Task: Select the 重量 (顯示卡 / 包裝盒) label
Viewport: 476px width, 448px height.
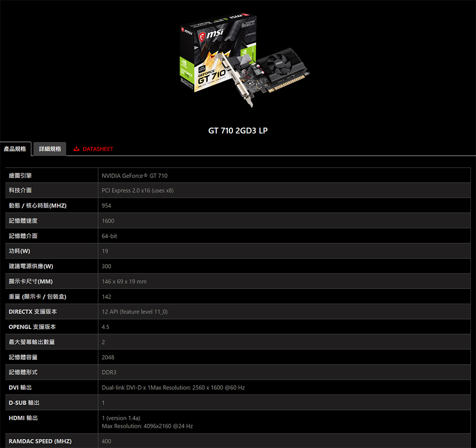Action: (x=37, y=297)
